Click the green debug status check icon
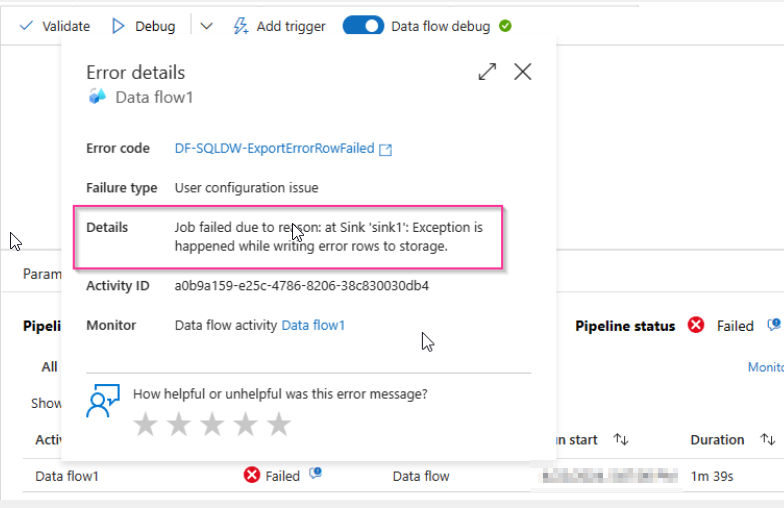 (506, 26)
